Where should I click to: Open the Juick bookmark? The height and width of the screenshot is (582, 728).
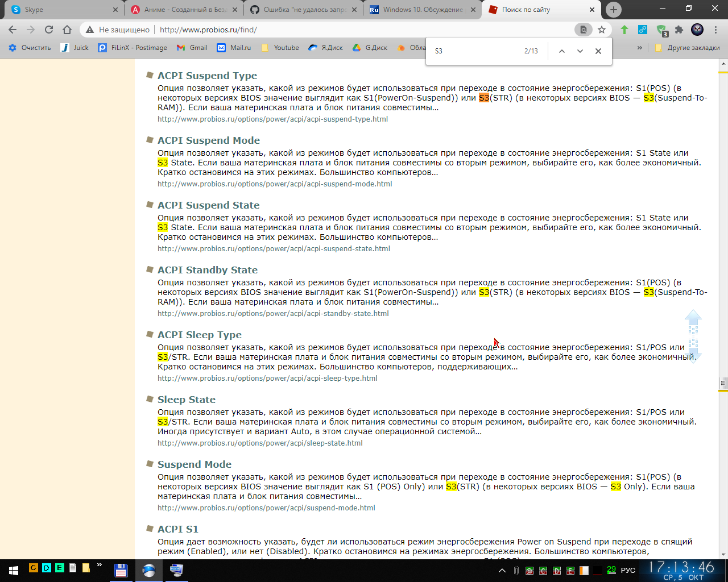click(x=75, y=48)
